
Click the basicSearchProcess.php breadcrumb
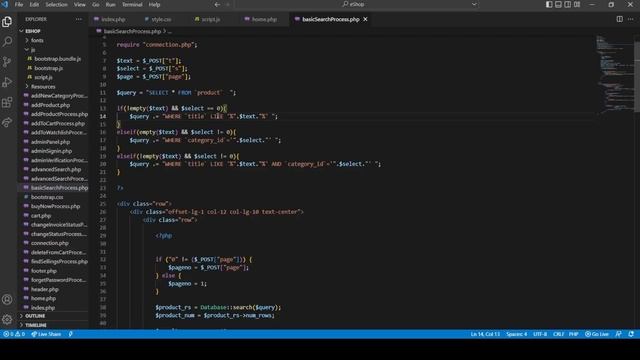132,31
